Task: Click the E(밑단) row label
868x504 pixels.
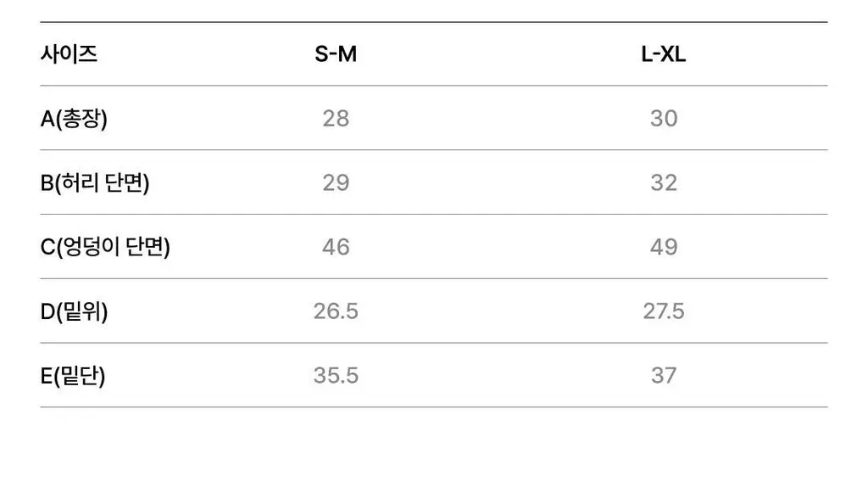Action: point(73,375)
